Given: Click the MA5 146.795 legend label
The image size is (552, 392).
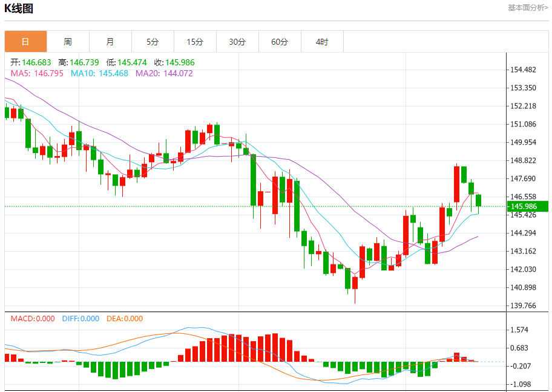Looking at the screenshot, I should pos(37,73).
